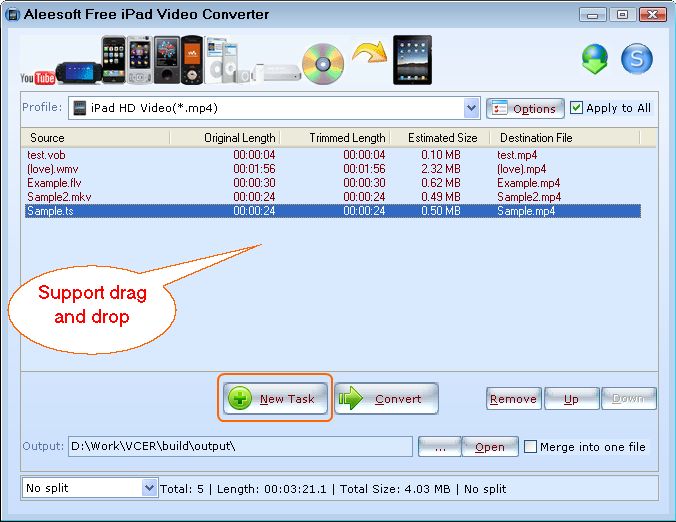Click the Output path input field

pyautogui.click(x=240, y=446)
